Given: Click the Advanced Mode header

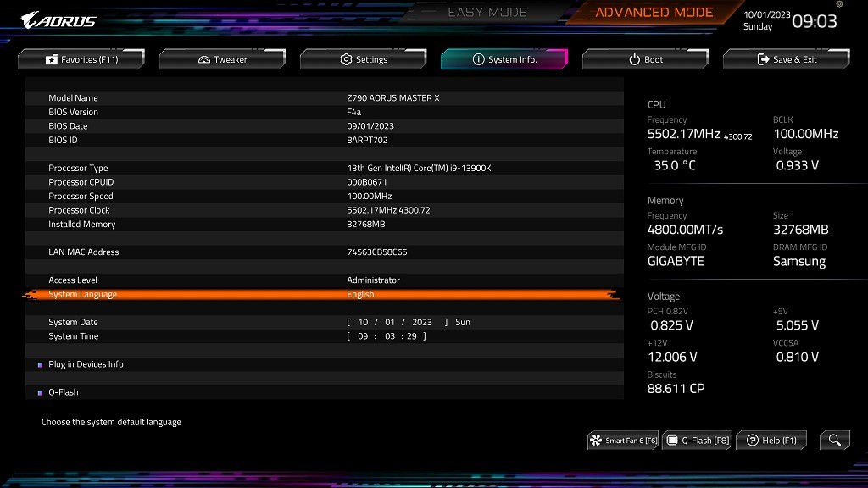Looking at the screenshot, I should [654, 12].
